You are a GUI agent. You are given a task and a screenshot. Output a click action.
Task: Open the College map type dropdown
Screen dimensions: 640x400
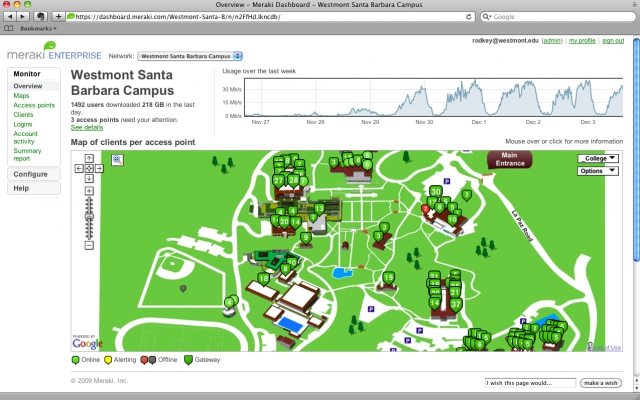pos(598,158)
